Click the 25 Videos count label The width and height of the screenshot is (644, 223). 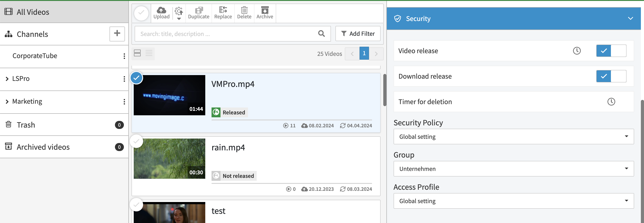tap(330, 54)
